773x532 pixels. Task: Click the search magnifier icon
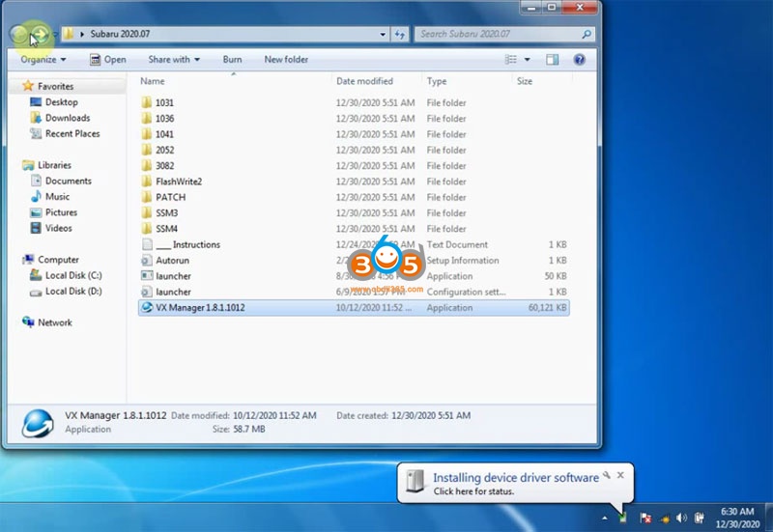click(x=587, y=34)
